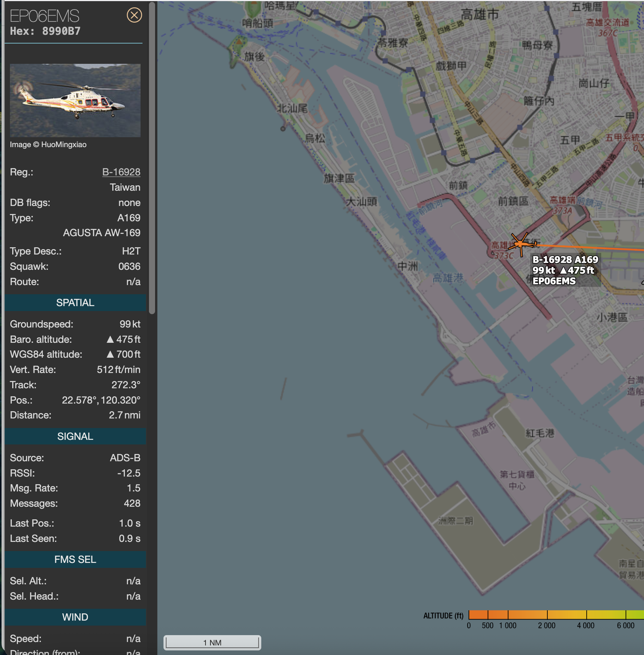The image size is (644, 655).
Task: Click the 367C interchange marker on map
Action: (x=607, y=33)
